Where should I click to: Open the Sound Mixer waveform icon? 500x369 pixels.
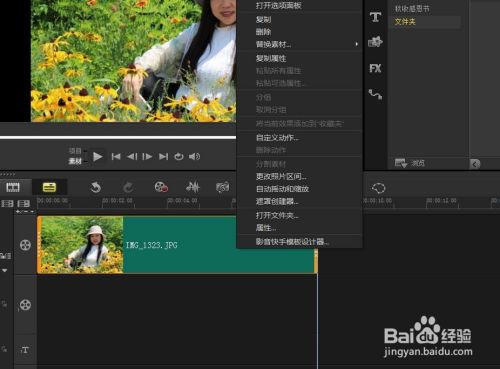193,187
